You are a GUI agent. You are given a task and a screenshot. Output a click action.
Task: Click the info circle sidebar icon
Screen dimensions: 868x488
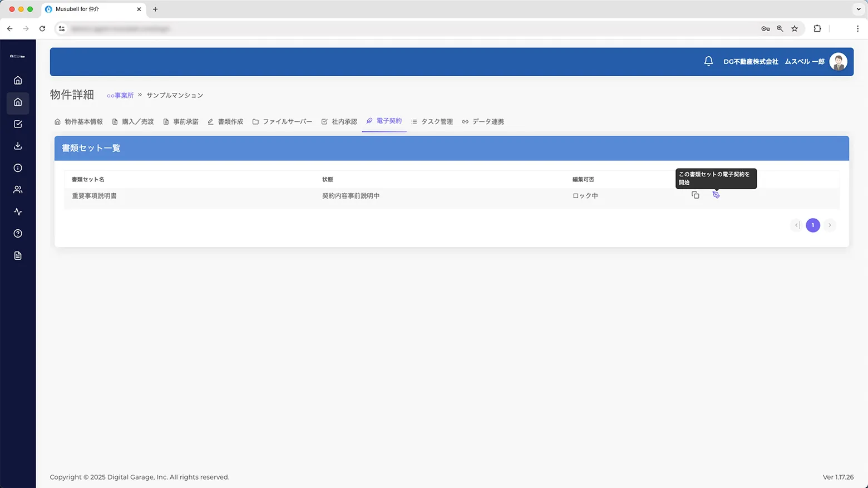[x=18, y=167]
